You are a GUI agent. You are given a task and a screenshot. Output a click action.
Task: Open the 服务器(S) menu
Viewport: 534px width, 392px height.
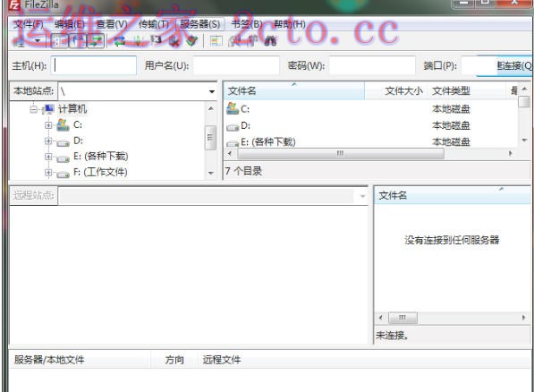point(199,24)
